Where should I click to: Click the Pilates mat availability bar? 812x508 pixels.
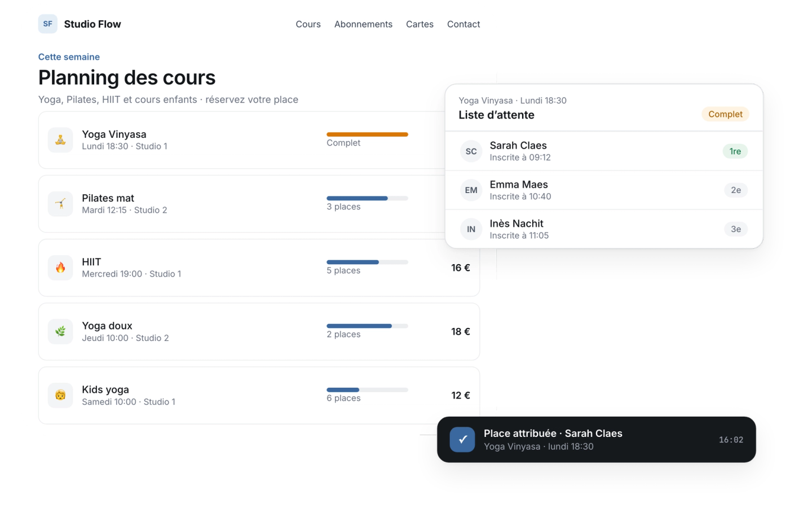tap(367, 198)
